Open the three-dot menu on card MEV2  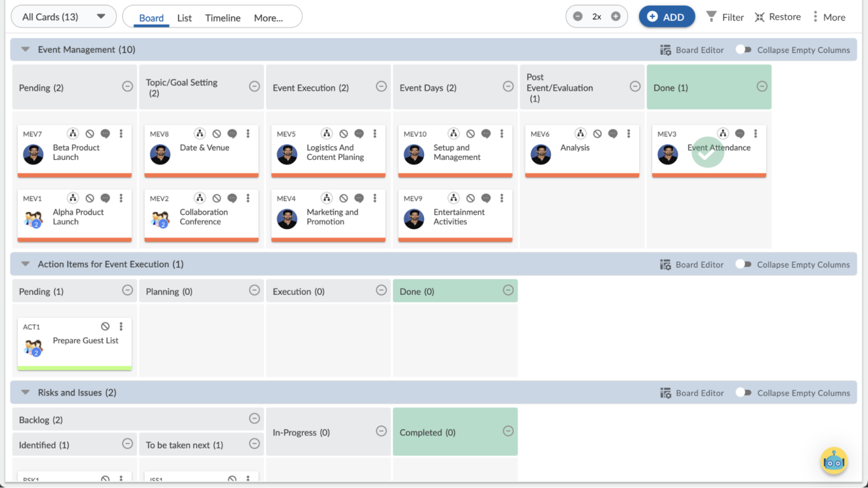click(248, 198)
